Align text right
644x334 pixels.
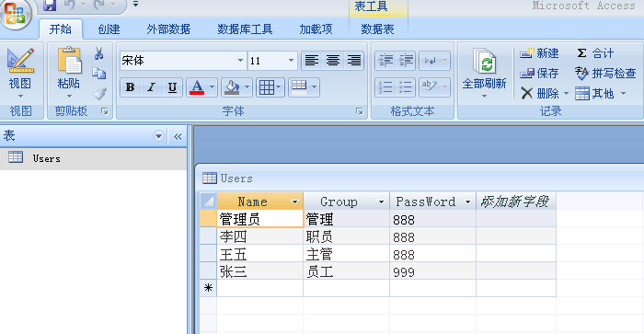[x=353, y=61]
